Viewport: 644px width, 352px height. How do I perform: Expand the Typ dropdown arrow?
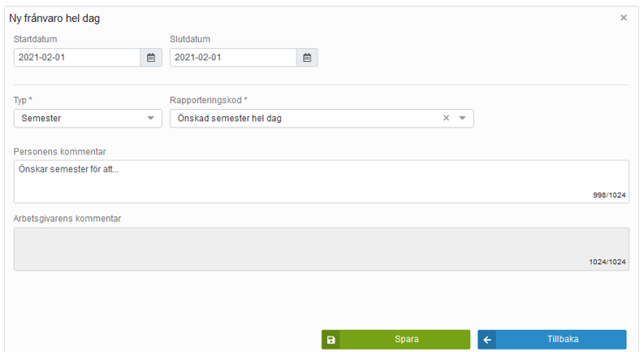151,119
